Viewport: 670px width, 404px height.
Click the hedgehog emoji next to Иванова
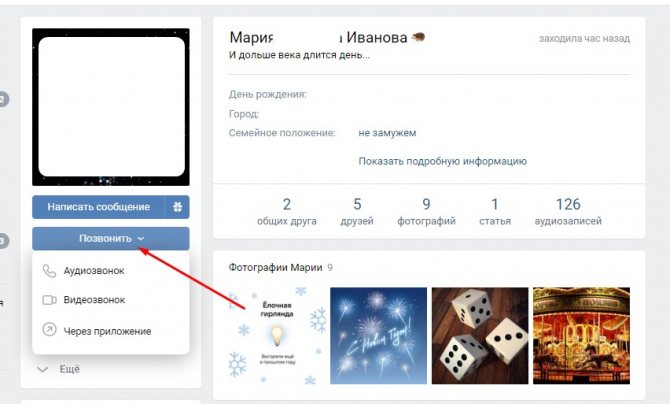coord(418,38)
